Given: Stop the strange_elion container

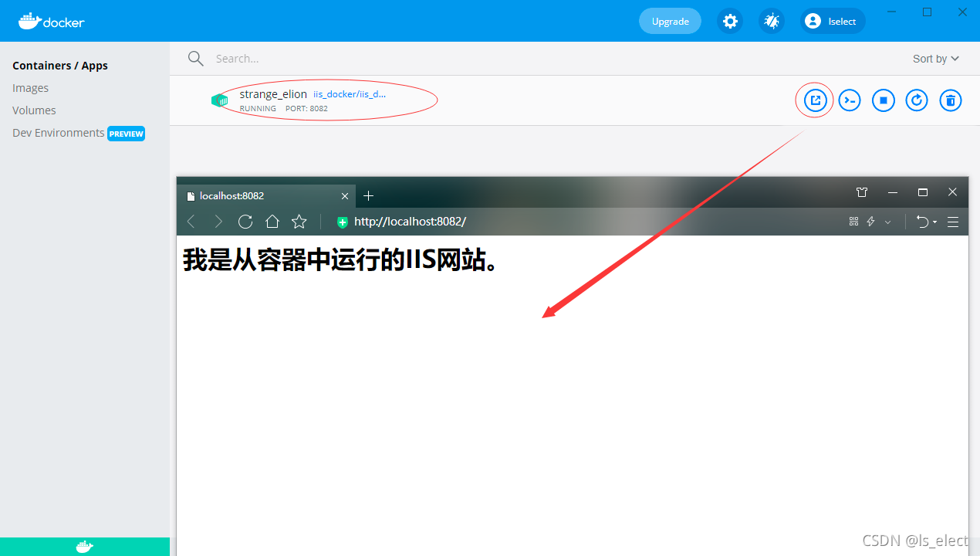Looking at the screenshot, I should (x=884, y=100).
